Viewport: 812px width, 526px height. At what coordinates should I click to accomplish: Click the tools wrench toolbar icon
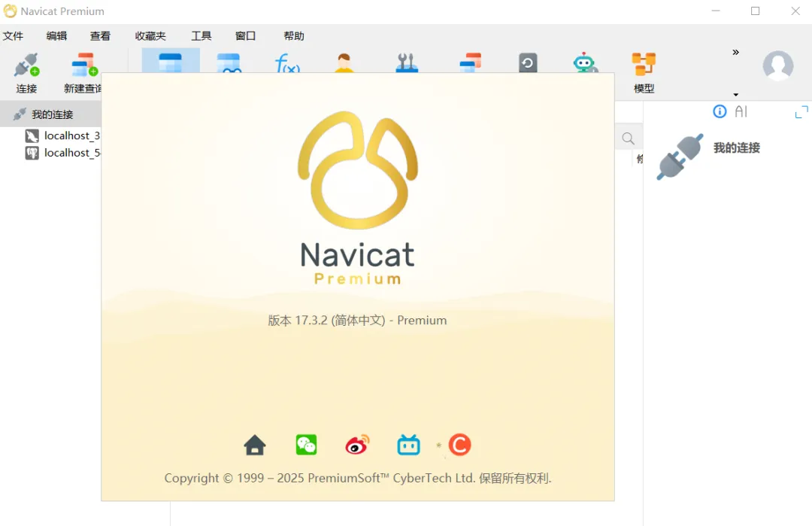(407, 62)
